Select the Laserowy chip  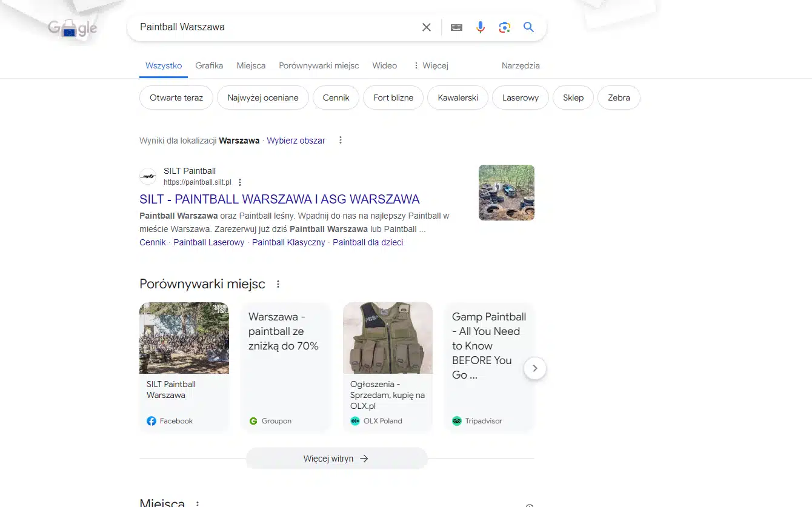click(521, 98)
